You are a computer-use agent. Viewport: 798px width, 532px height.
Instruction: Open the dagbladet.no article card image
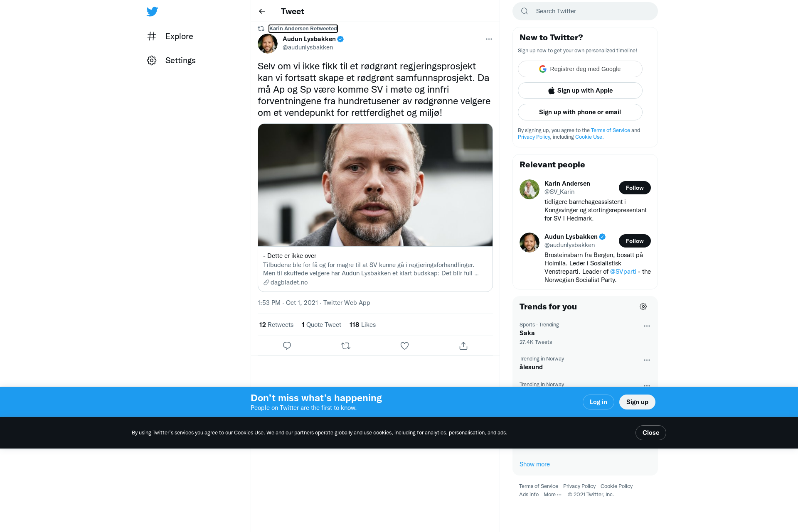pos(375,185)
